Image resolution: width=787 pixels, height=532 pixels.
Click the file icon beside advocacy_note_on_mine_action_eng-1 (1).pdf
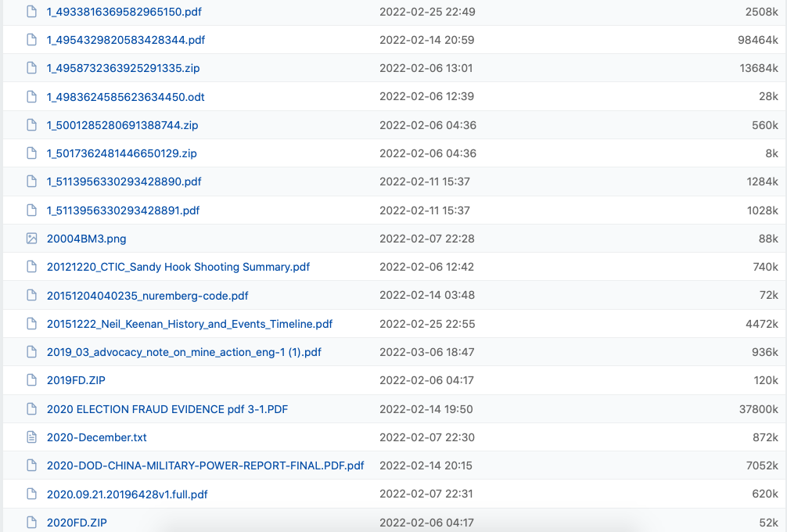tap(31, 352)
